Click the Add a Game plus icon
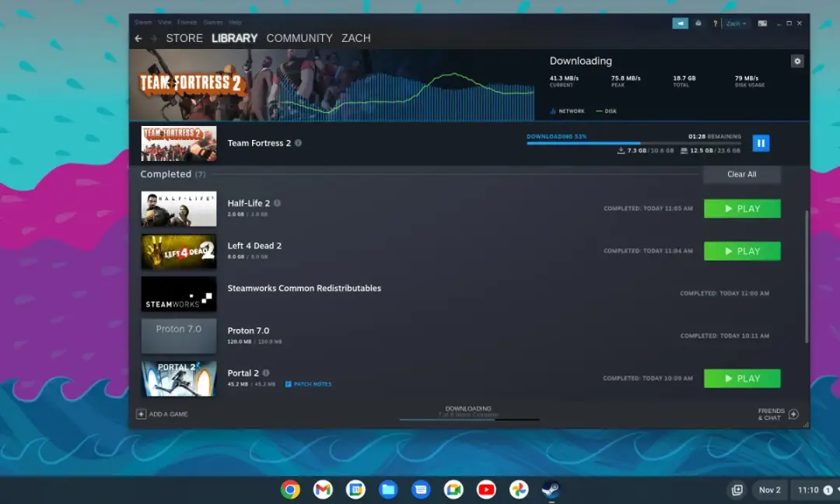Viewport: 840px width, 504px height. 141,414
